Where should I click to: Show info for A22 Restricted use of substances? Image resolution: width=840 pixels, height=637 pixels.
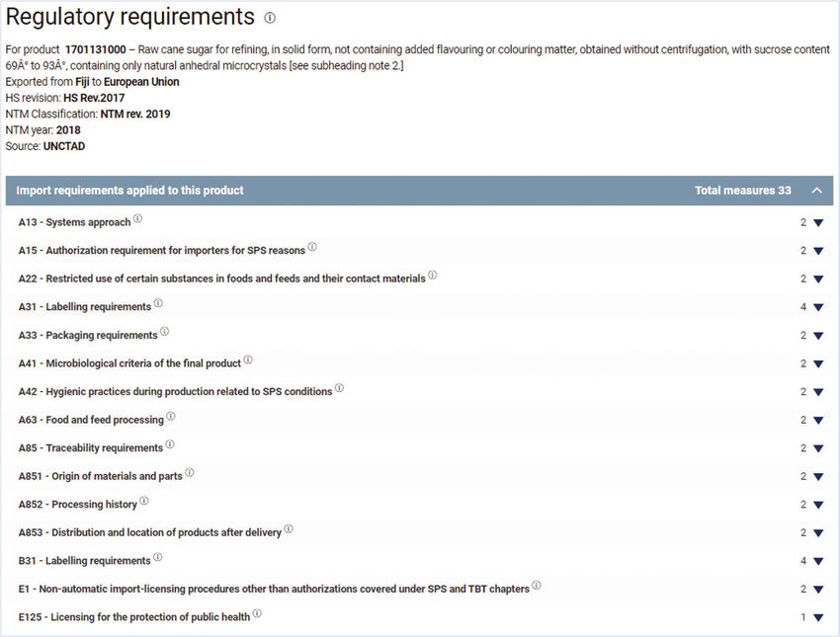tap(432, 276)
